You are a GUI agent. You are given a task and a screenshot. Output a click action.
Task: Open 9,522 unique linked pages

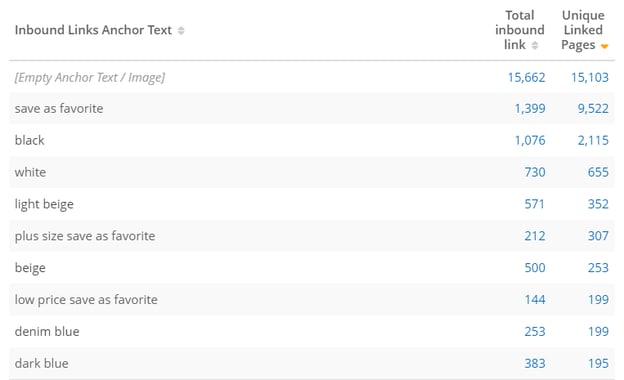(593, 108)
